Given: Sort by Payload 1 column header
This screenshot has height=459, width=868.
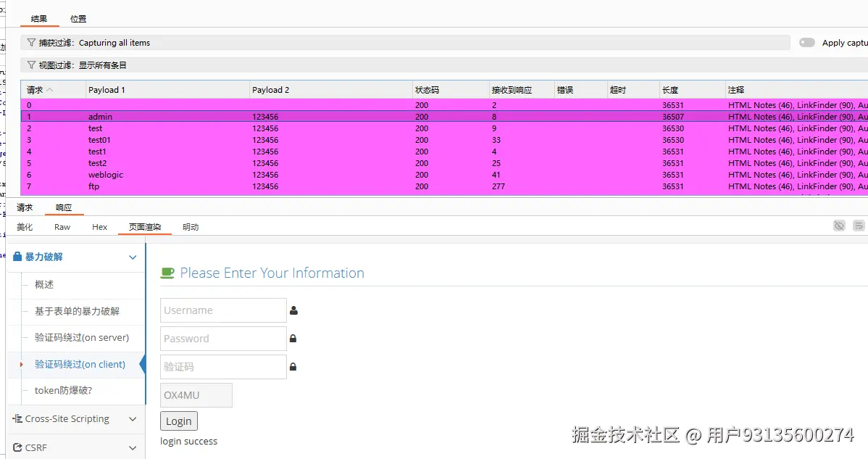Looking at the screenshot, I should 168,90.
